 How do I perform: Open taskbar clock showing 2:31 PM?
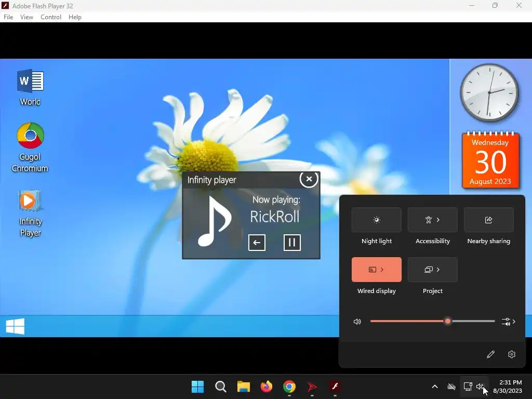508,387
